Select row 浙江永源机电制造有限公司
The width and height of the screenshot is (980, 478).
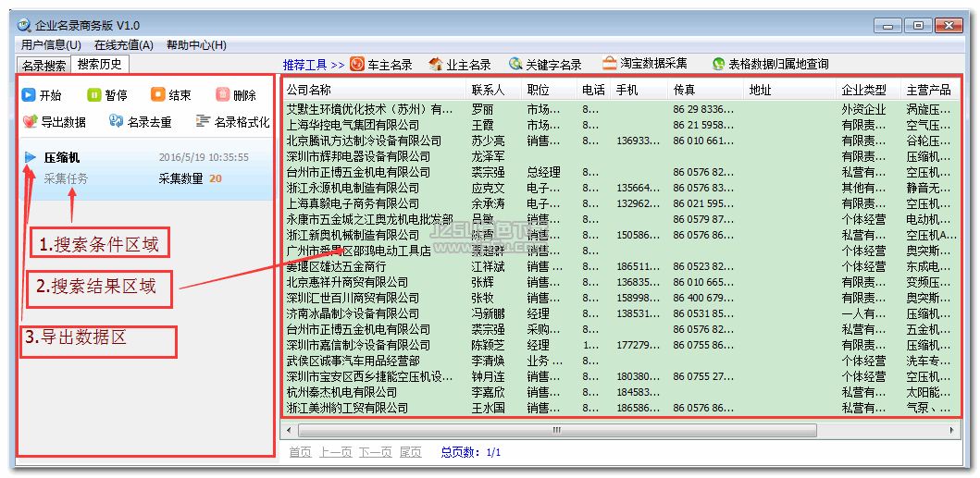[x=621, y=188]
